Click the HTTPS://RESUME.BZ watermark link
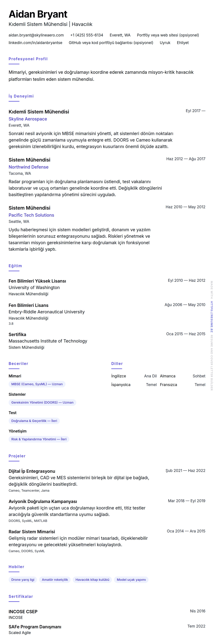Image resolution: width=214 pixels, height=644 pixels. pos(211,317)
